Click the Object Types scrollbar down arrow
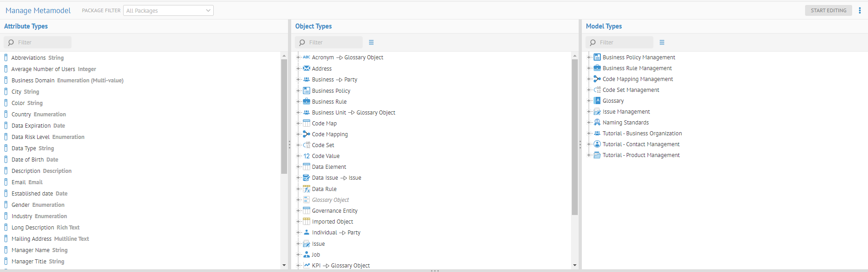This screenshot has height=272, width=868. [x=575, y=265]
